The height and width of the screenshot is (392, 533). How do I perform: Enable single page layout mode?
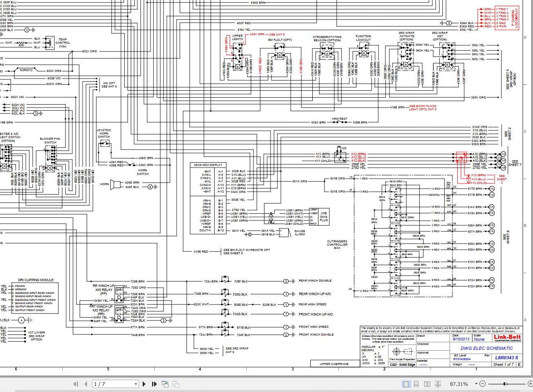pos(406,384)
